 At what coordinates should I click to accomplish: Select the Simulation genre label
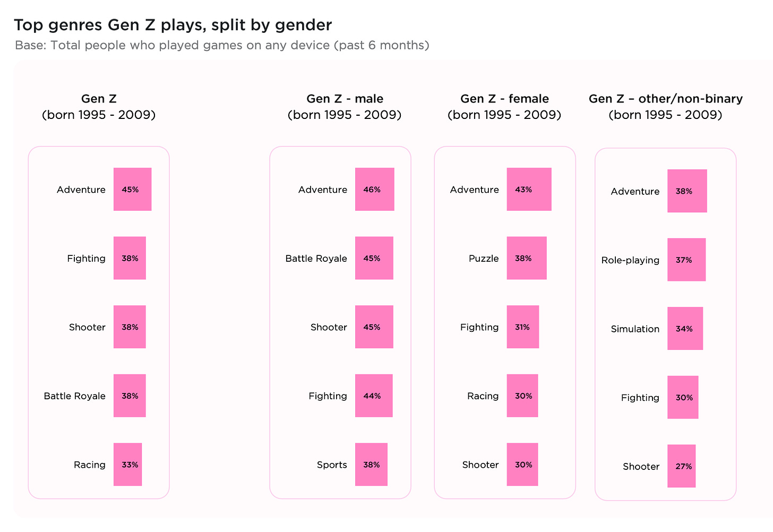pos(635,329)
